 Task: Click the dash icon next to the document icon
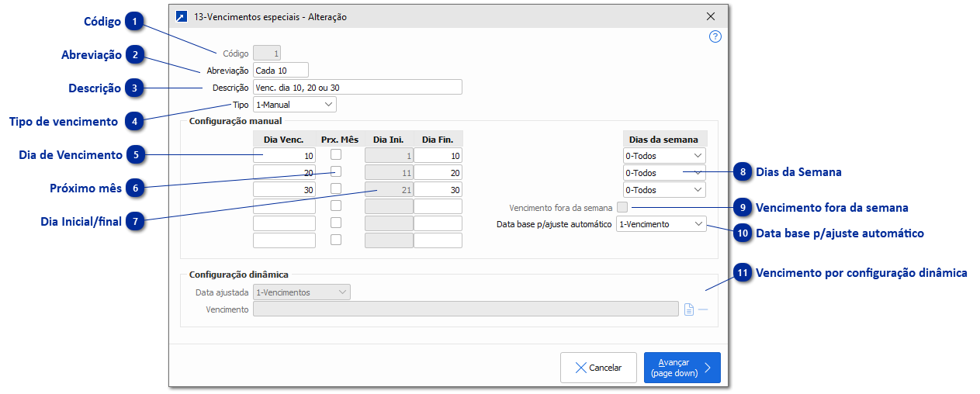703,309
